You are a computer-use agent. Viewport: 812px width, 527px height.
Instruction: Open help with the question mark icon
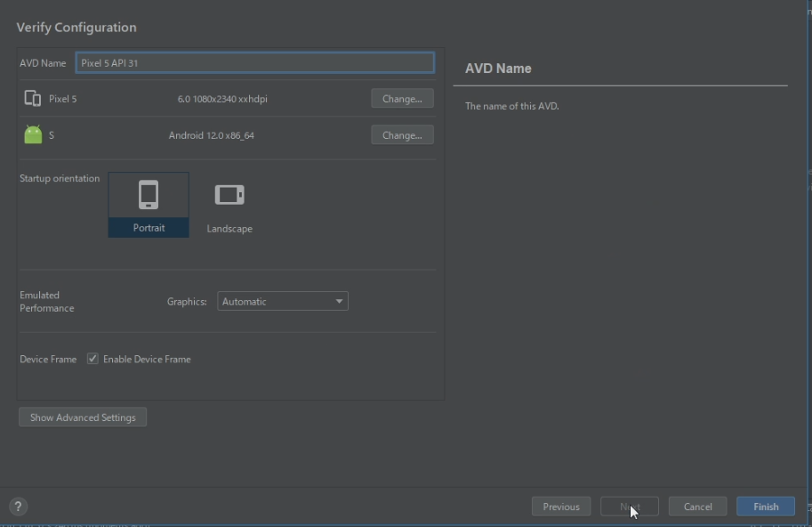pos(18,507)
